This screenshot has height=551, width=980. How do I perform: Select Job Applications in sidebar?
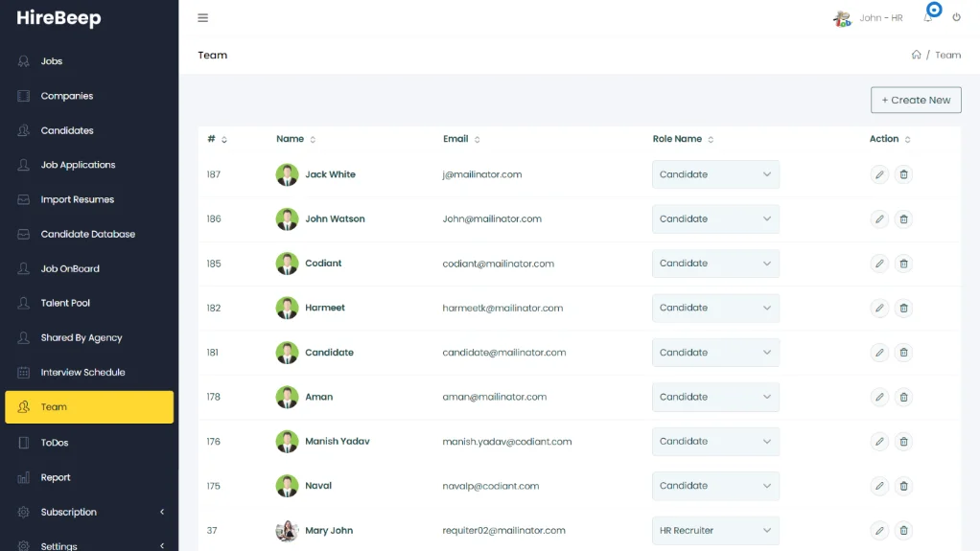78,165
